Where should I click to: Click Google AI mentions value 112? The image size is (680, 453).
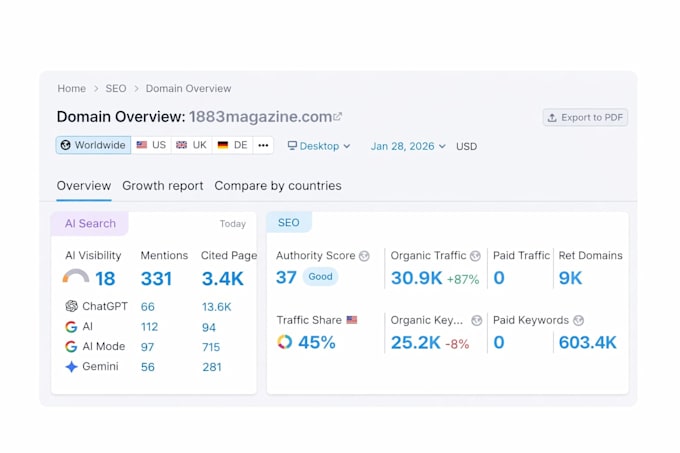pos(149,327)
